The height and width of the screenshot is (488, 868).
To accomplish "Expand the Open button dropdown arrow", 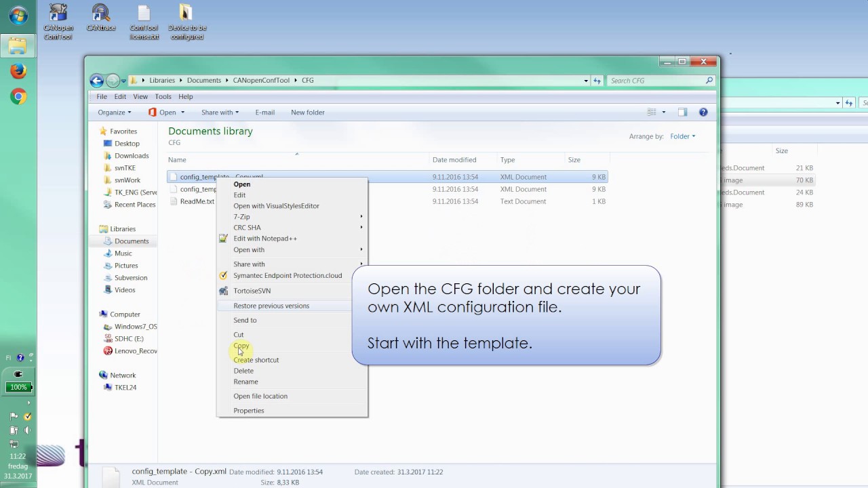I will 184,113.
